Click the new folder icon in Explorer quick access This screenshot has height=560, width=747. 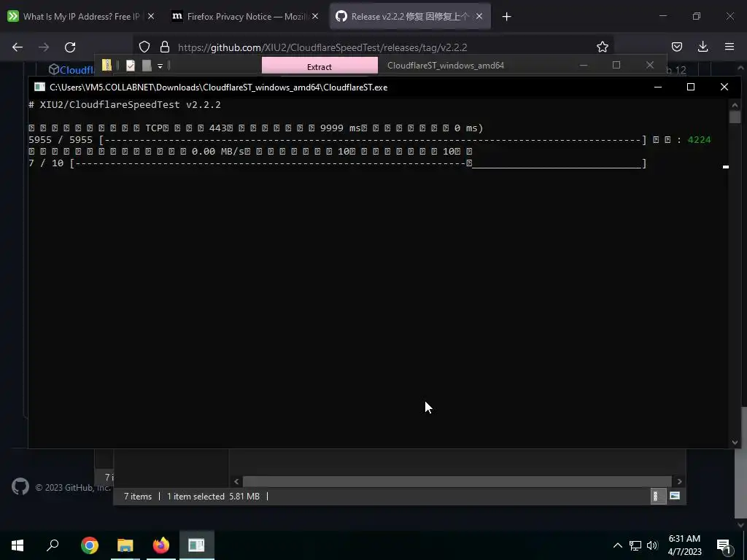tap(147, 65)
